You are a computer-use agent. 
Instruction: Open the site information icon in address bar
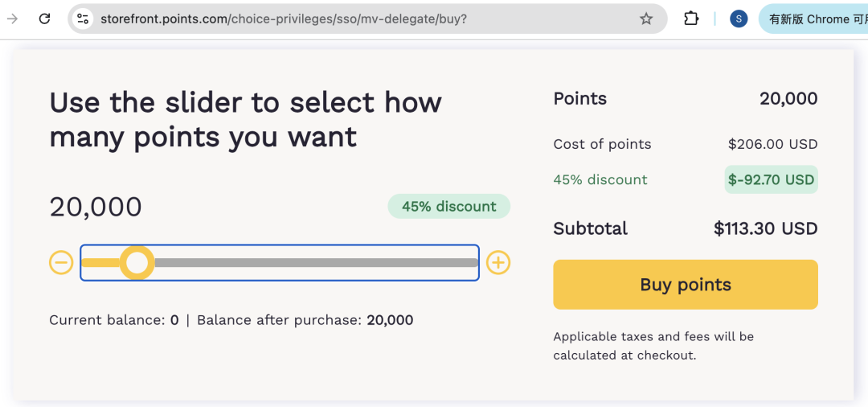(x=83, y=18)
